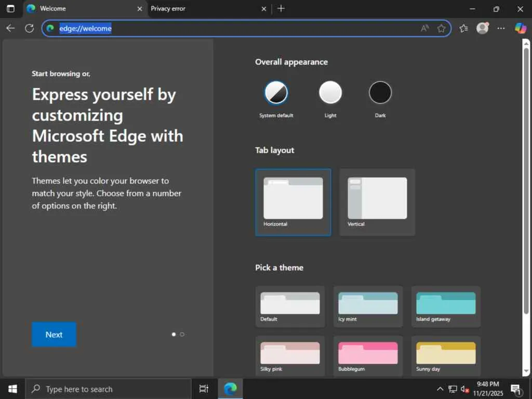Switch to the Welcome tab
532x399 pixels.
(x=85, y=9)
